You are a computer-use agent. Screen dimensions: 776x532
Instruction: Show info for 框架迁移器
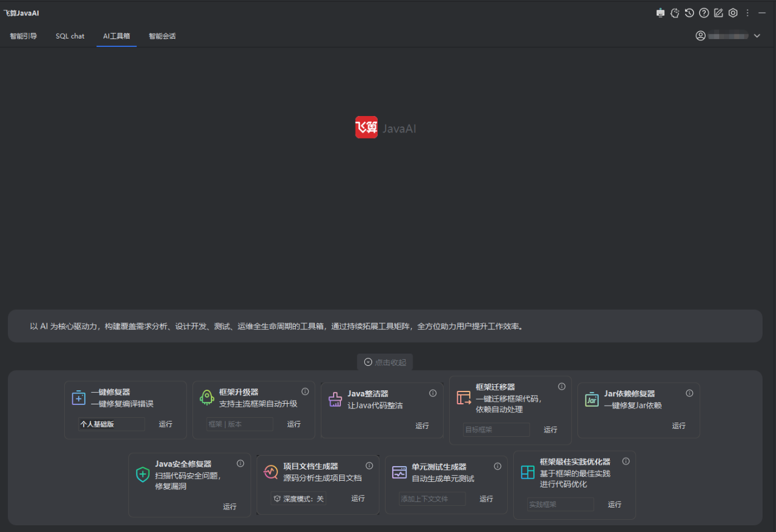pyautogui.click(x=562, y=387)
